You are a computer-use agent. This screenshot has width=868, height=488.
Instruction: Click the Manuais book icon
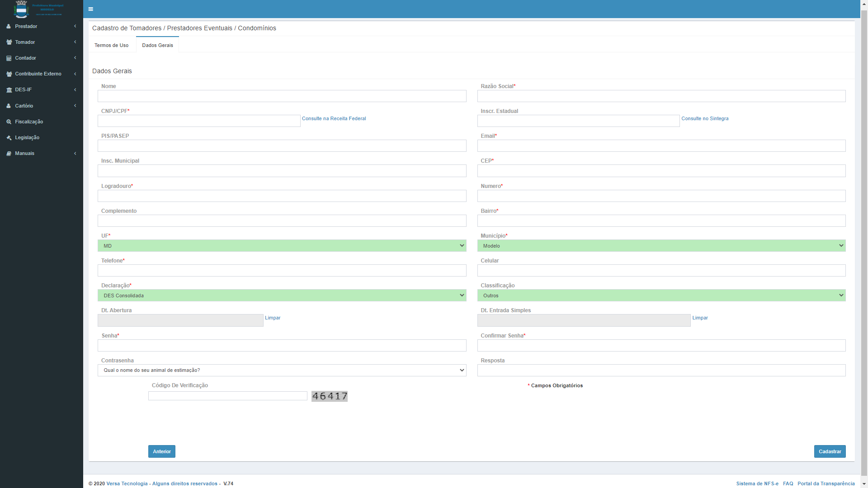(9, 154)
